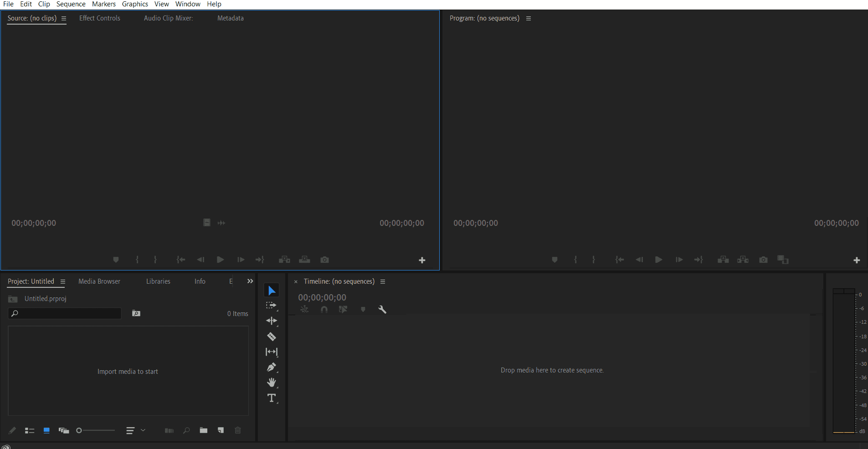Open the Project panel menu

pos(63,282)
